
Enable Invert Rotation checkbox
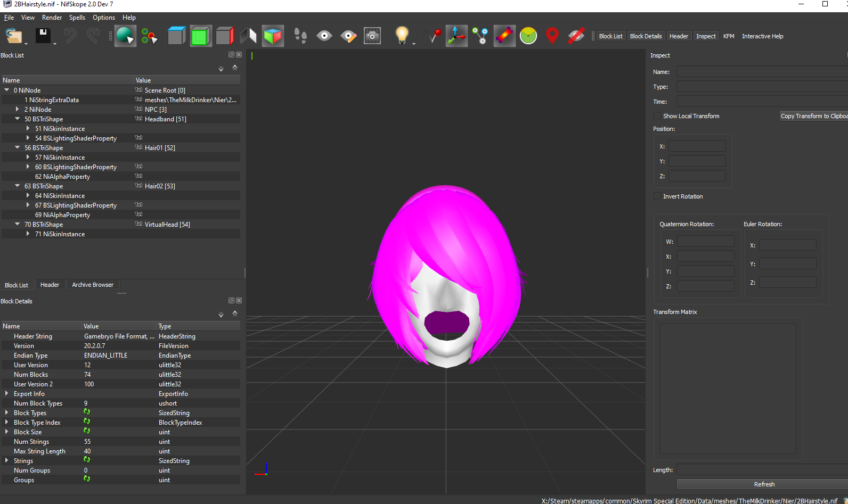coord(657,196)
